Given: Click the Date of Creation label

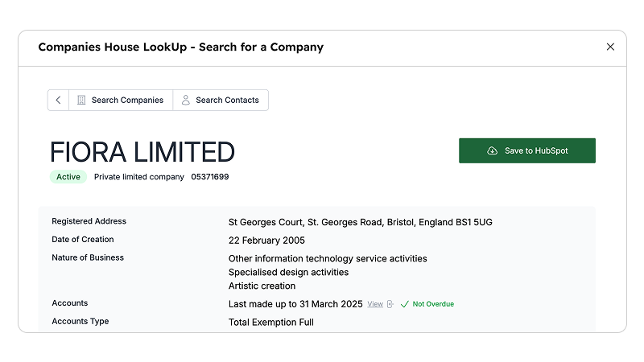Looking at the screenshot, I should coord(83,239).
